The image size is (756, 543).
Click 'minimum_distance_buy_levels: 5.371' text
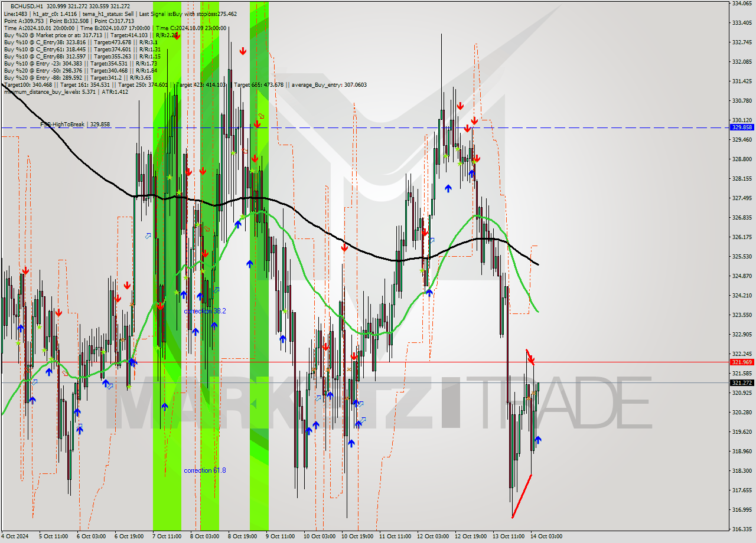click(x=49, y=92)
